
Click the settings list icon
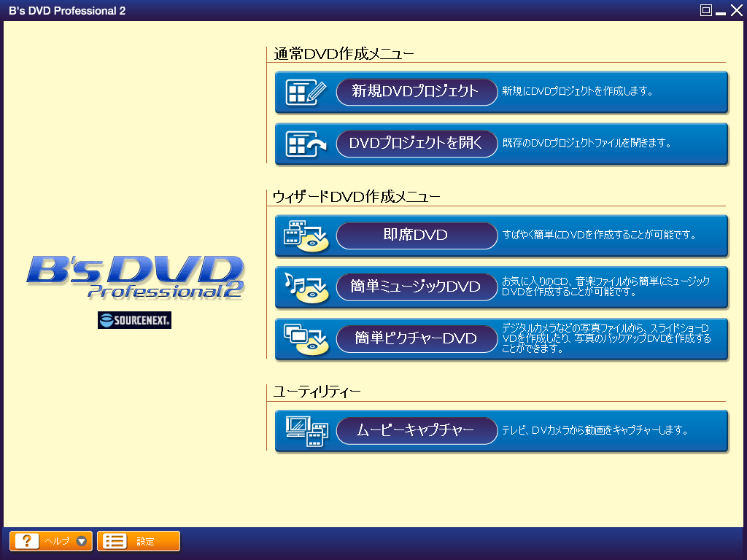pyautogui.click(x=115, y=541)
